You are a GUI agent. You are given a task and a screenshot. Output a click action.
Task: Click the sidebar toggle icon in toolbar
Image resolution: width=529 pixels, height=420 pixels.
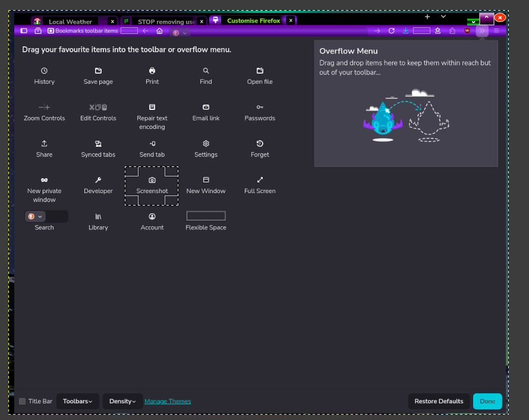point(24,31)
